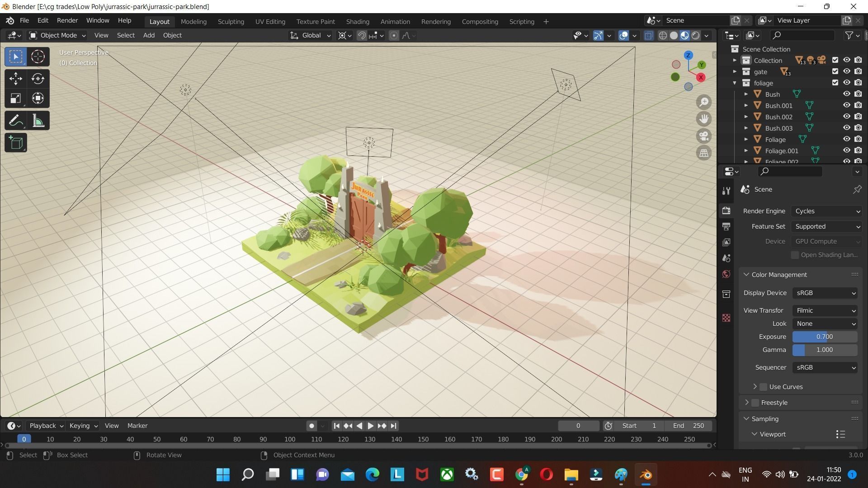This screenshot has width=868, height=488.
Task: Open the Object Mode dropdown
Action: [x=57, y=35]
